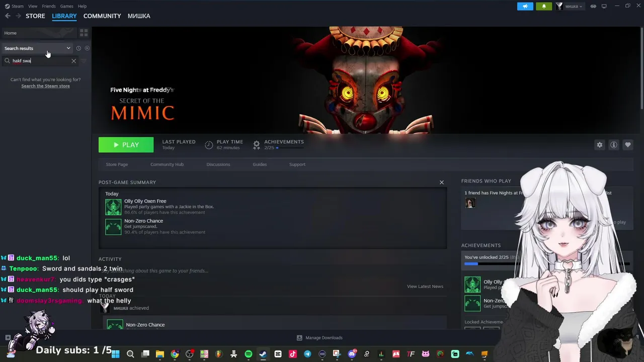This screenshot has width=644, height=362.
Task: Enter Big Picture mode monitor icon
Action: click(x=604, y=6)
